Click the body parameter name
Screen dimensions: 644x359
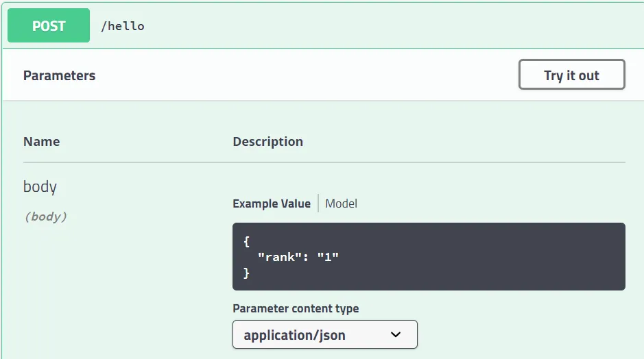[x=40, y=186]
